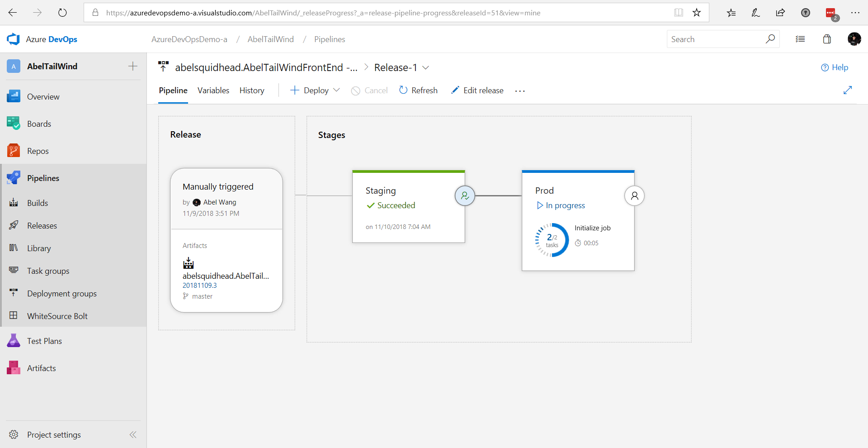Add new item with plus icon beside AbelTailWind
The height and width of the screenshot is (448, 868).
[132, 67]
